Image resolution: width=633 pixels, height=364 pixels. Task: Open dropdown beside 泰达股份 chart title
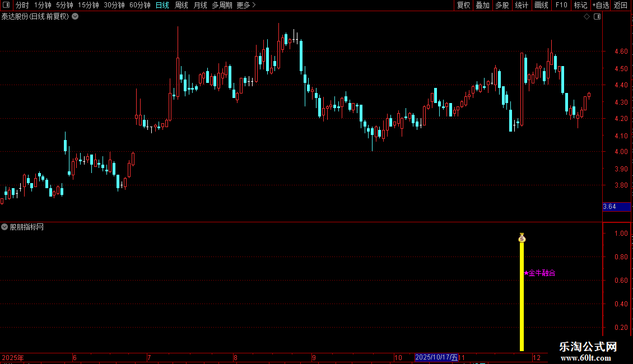[x=75, y=17]
